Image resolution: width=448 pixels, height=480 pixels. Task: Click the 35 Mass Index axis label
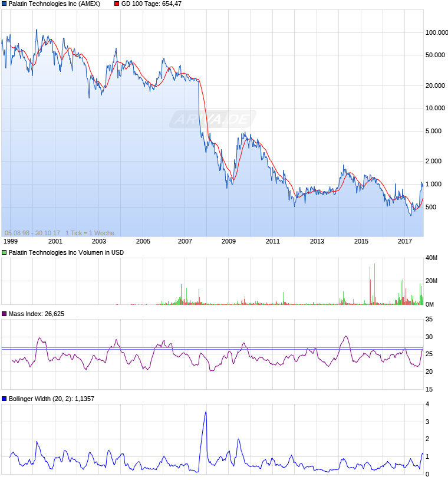(429, 319)
